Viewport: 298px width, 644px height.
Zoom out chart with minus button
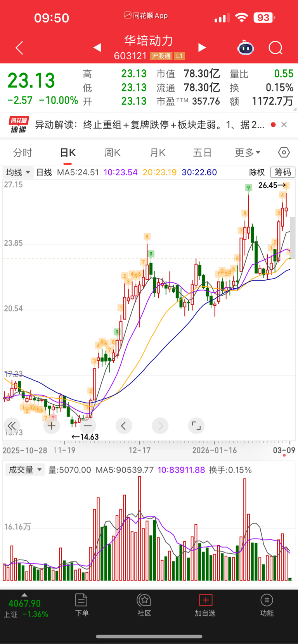tap(88, 426)
